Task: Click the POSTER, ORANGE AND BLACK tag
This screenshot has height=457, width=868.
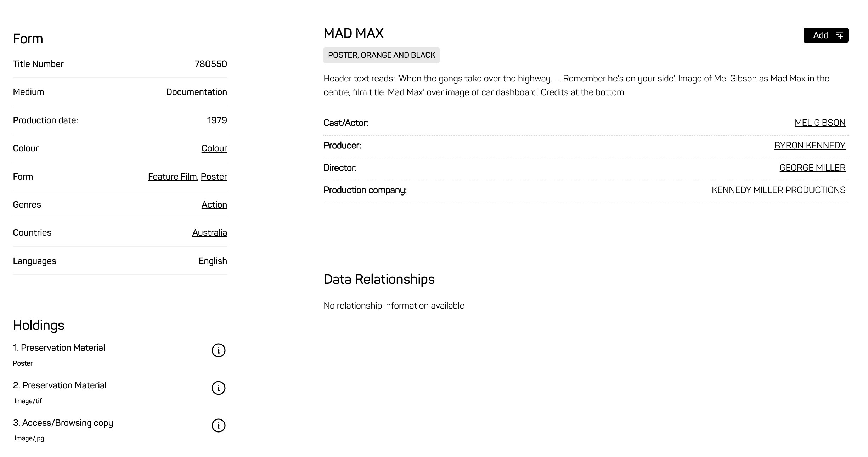Action: click(x=381, y=55)
